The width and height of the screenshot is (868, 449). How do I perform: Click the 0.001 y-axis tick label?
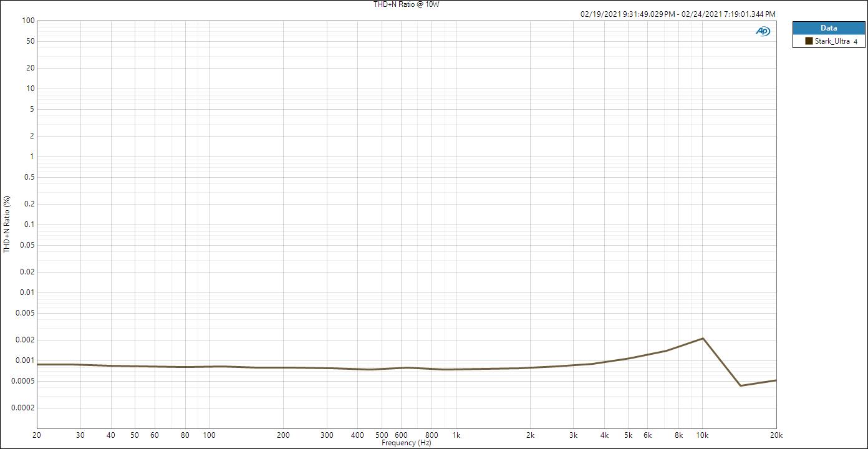[x=24, y=360]
